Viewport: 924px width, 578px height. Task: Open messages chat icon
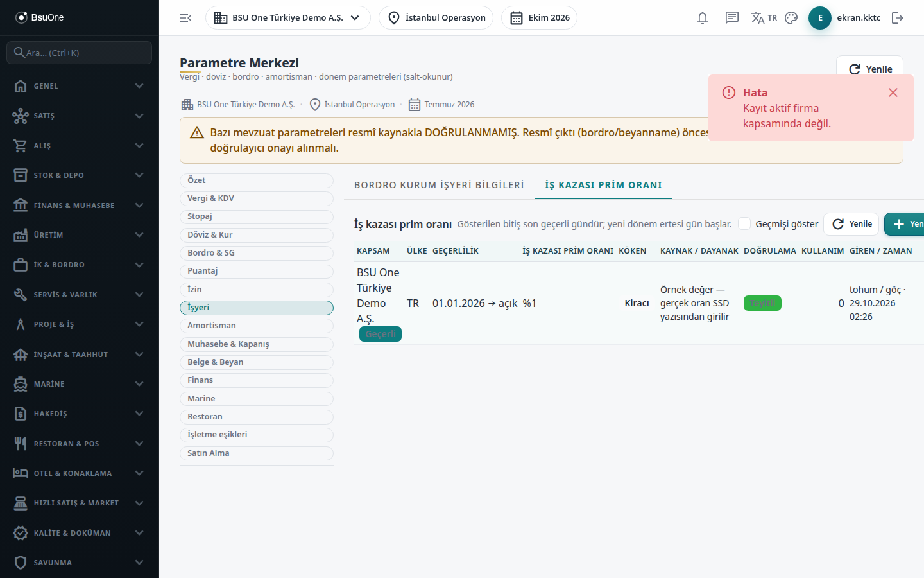coord(732,18)
